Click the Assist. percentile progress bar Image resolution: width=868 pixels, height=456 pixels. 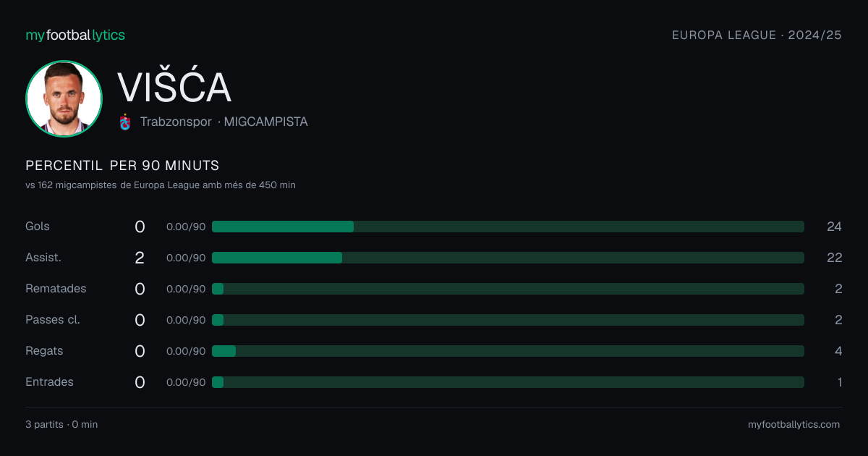[x=508, y=258]
